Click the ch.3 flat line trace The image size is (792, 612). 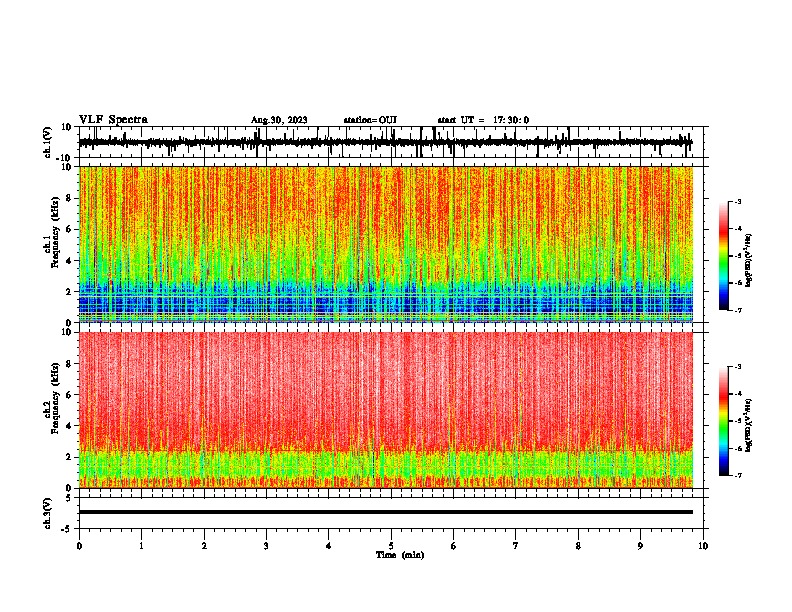[x=386, y=512]
